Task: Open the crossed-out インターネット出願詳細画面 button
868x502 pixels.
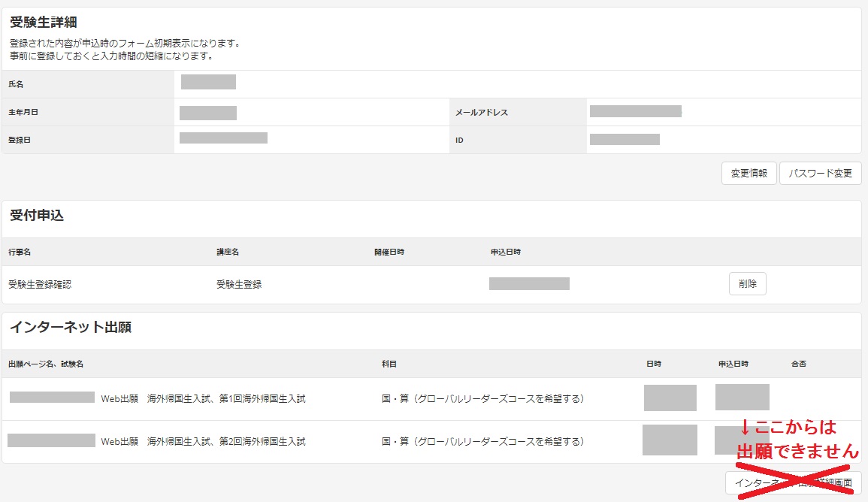Action: click(x=793, y=482)
